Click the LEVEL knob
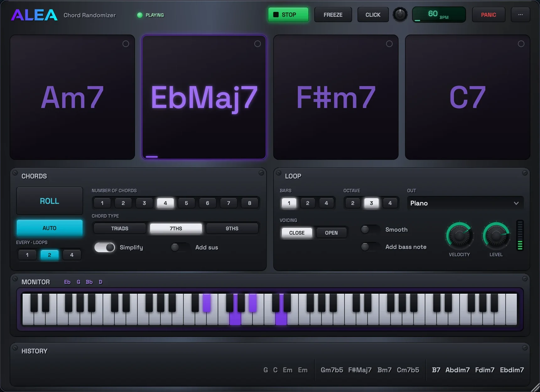Viewport: 540px width, 392px height. coord(496,236)
